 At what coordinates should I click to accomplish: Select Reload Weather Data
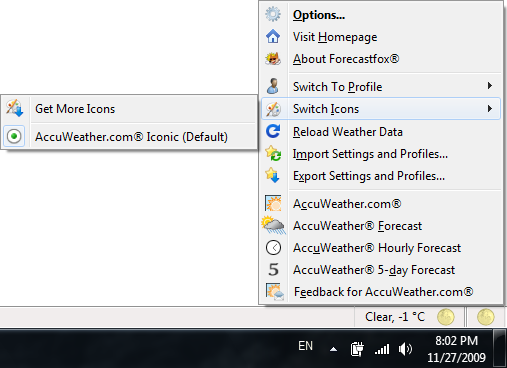381,131
